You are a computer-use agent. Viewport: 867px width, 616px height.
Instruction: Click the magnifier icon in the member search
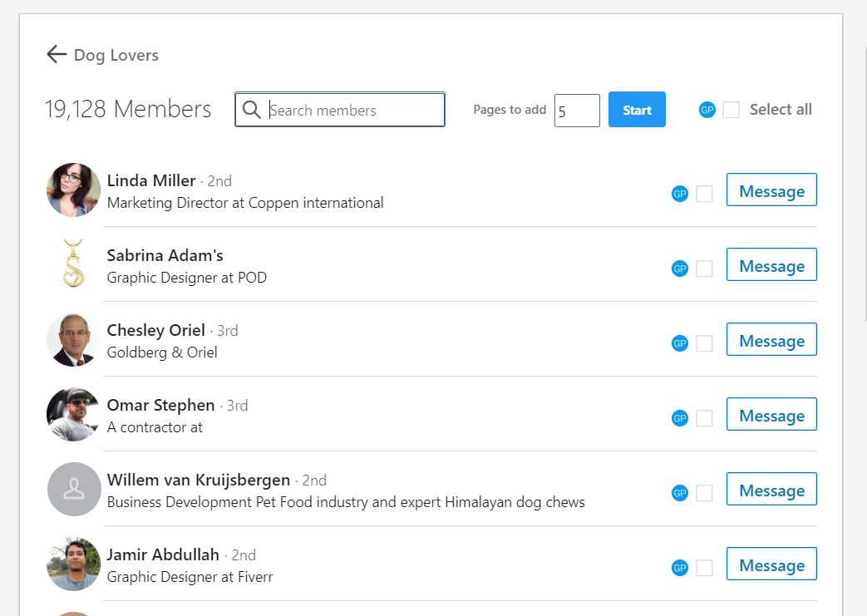[x=252, y=110]
